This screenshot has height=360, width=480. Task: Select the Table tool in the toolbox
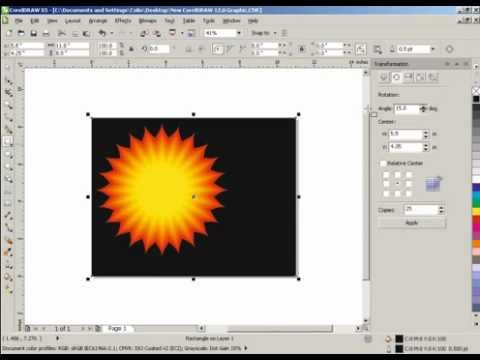8,203
